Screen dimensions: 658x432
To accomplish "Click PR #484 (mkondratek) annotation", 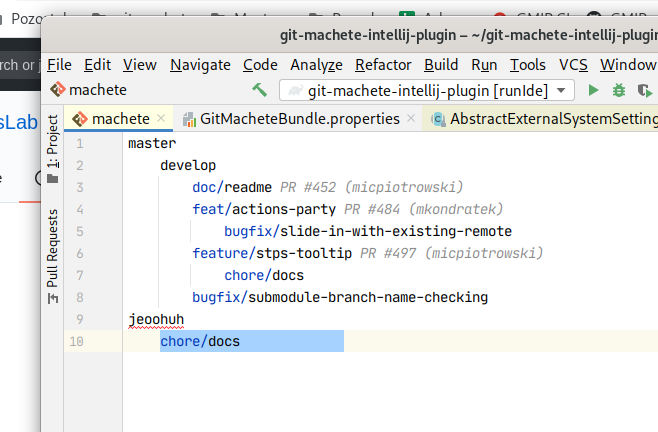I will click(x=423, y=209).
